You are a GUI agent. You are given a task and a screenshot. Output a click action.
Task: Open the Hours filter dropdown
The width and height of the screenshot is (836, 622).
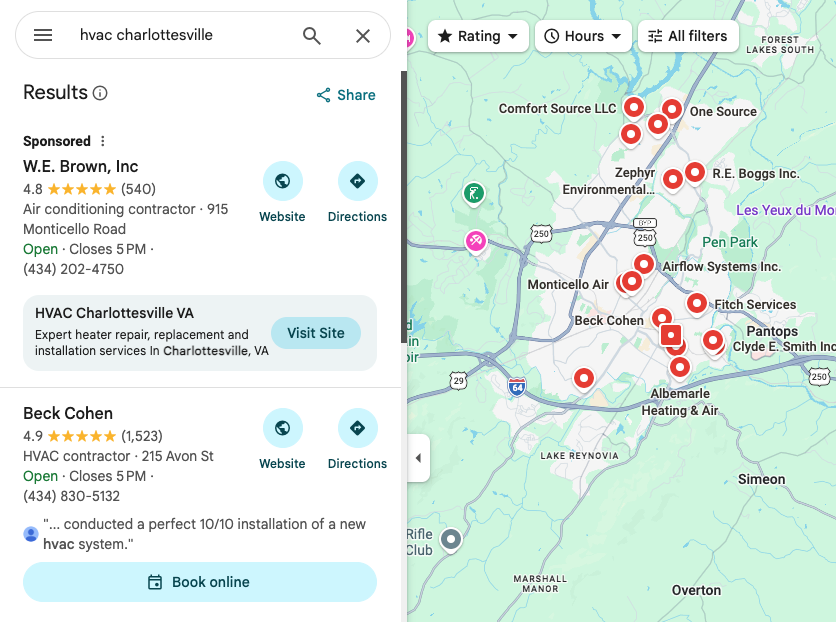tap(583, 36)
